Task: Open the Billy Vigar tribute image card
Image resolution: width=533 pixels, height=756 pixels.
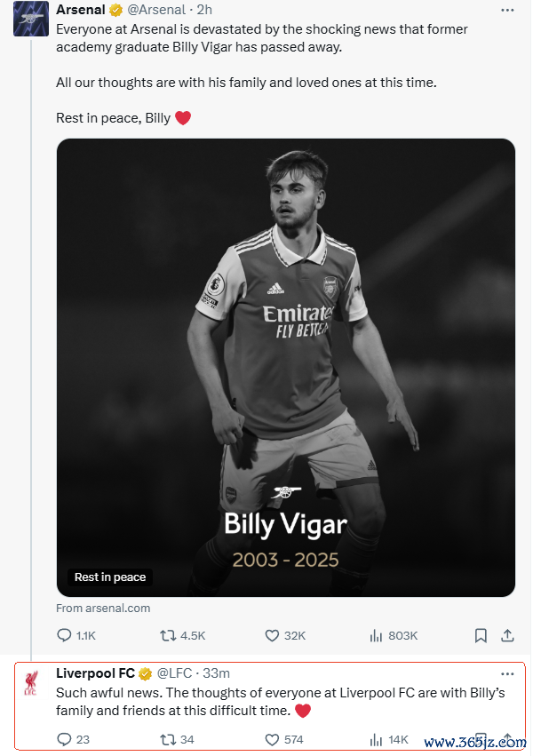Action: (x=286, y=367)
